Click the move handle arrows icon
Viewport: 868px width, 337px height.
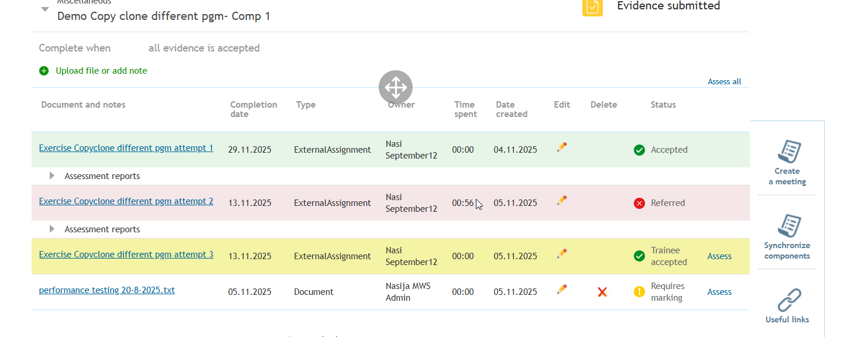396,88
